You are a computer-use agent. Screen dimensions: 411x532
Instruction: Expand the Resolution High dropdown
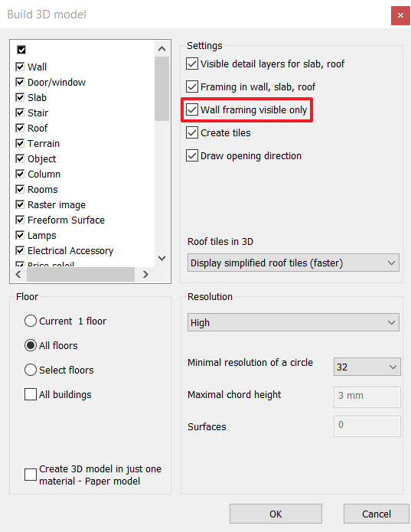[x=293, y=322]
